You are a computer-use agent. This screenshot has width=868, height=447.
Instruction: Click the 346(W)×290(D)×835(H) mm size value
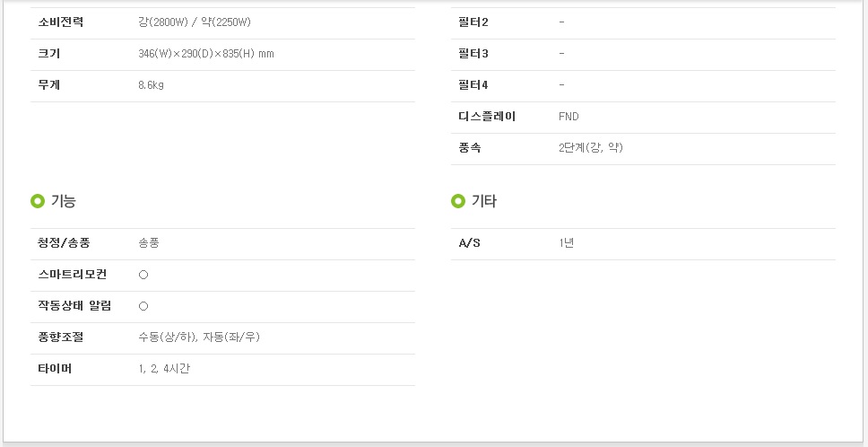pyautogui.click(x=206, y=54)
